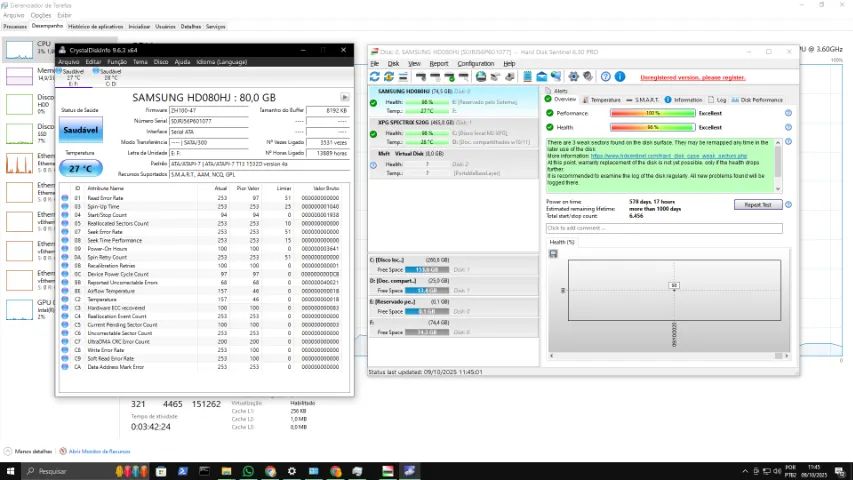Click in the 'Click to add comment' field
The image size is (853, 480).
[664, 228]
